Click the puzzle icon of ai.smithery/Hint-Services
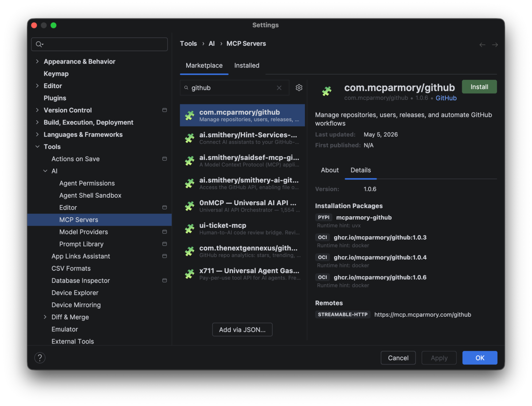 [x=189, y=138]
